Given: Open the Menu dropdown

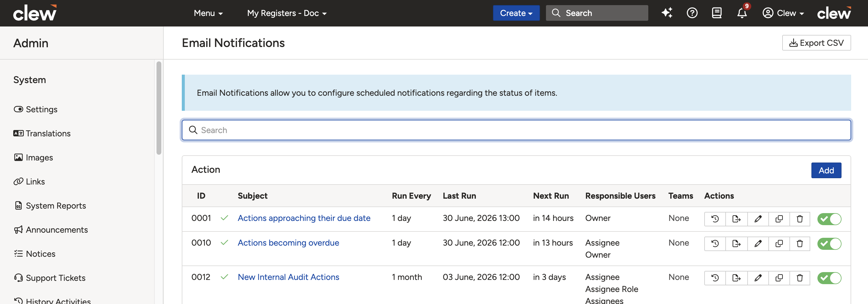Looking at the screenshot, I should (208, 13).
